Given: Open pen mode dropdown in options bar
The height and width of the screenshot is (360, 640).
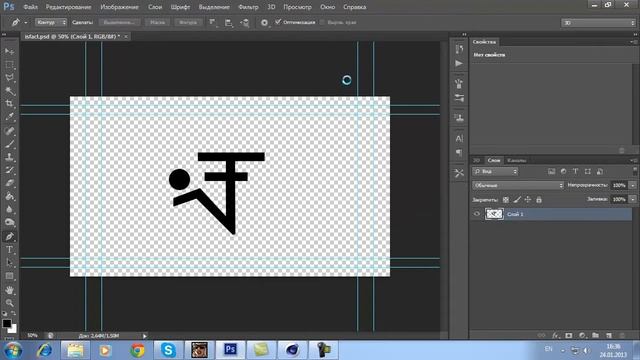Looking at the screenshot, I should (51, 22).
